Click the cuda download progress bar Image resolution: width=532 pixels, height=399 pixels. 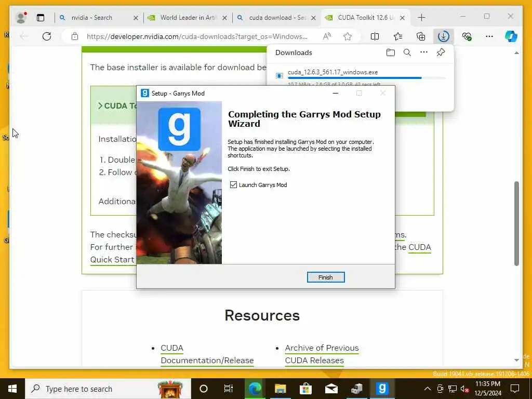click(366, 78)
